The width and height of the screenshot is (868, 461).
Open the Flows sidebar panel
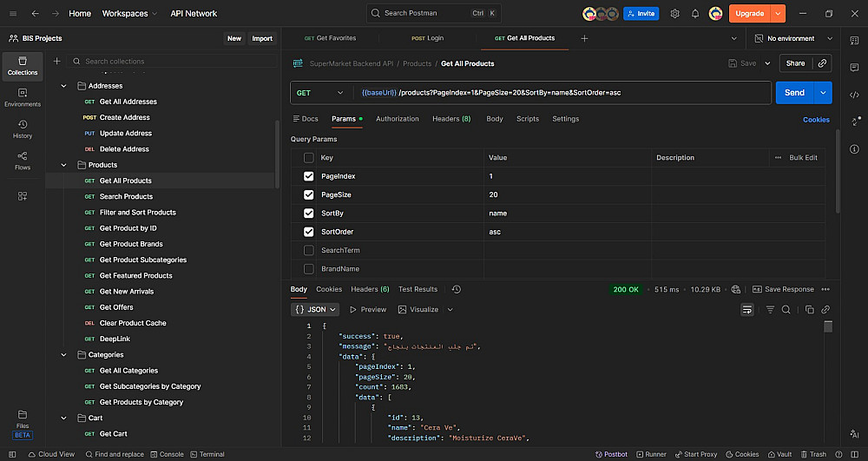click(23, 161)
